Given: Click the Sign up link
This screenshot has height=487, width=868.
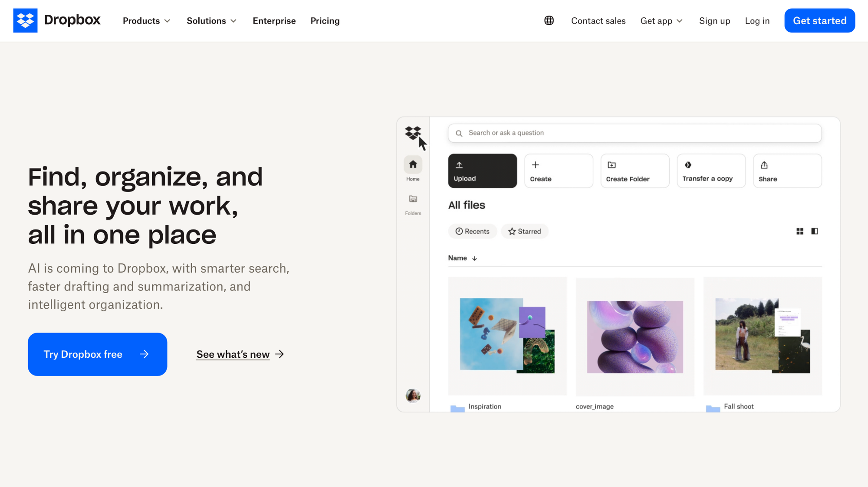Looking at the screenshot, I should coord(714,21).
